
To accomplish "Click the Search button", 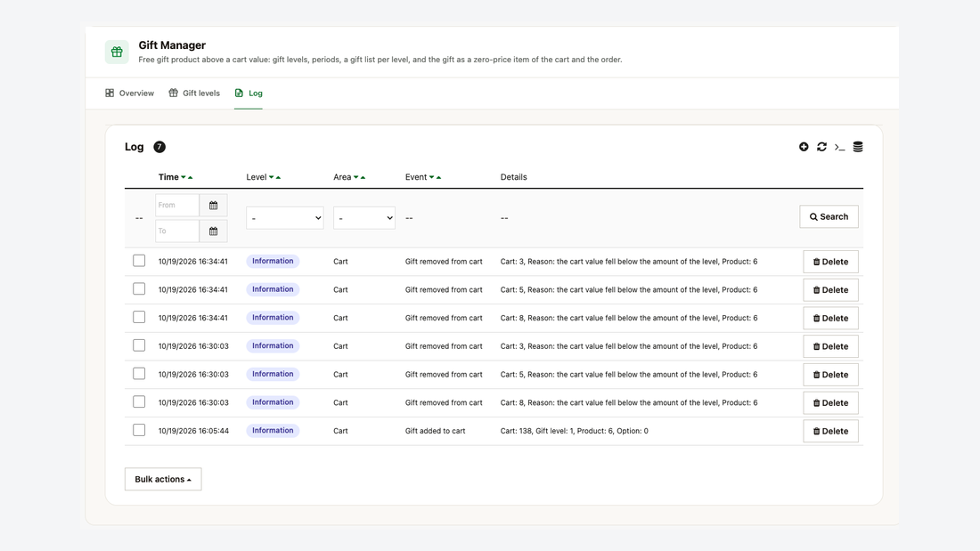I will point(829,217).
